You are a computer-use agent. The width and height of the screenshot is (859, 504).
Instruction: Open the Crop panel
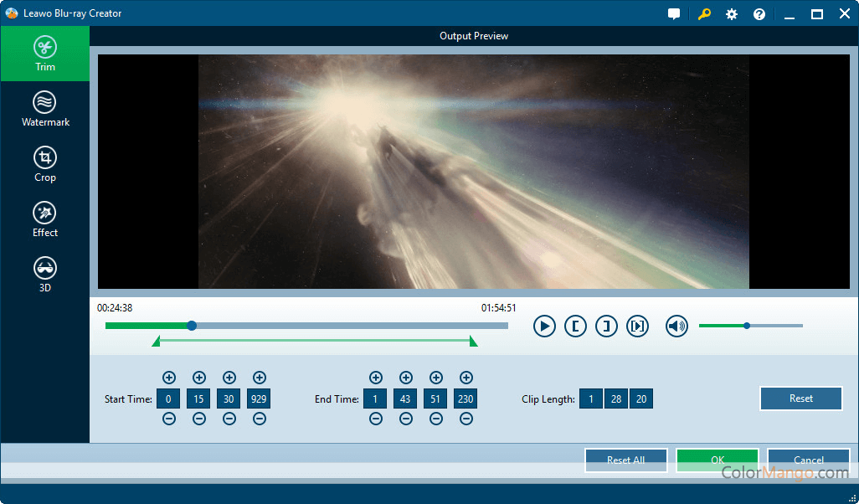(45, 164)
